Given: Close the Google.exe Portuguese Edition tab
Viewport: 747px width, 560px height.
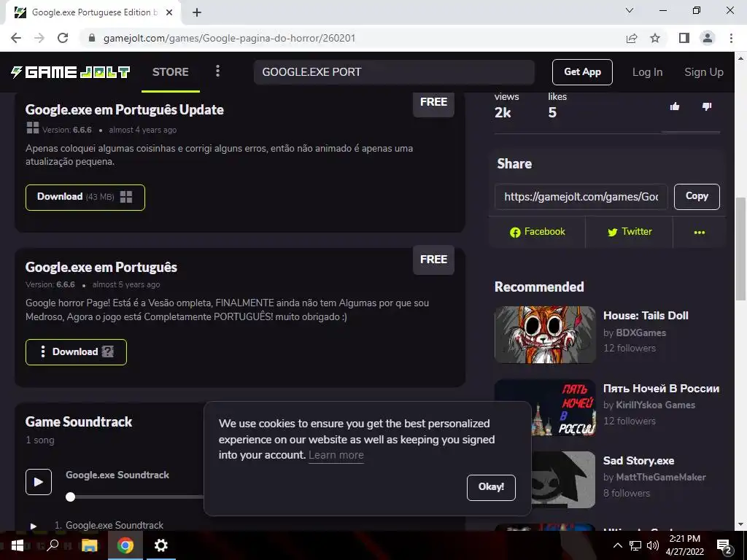Looking at the screenshot, I should click(169, 13).
